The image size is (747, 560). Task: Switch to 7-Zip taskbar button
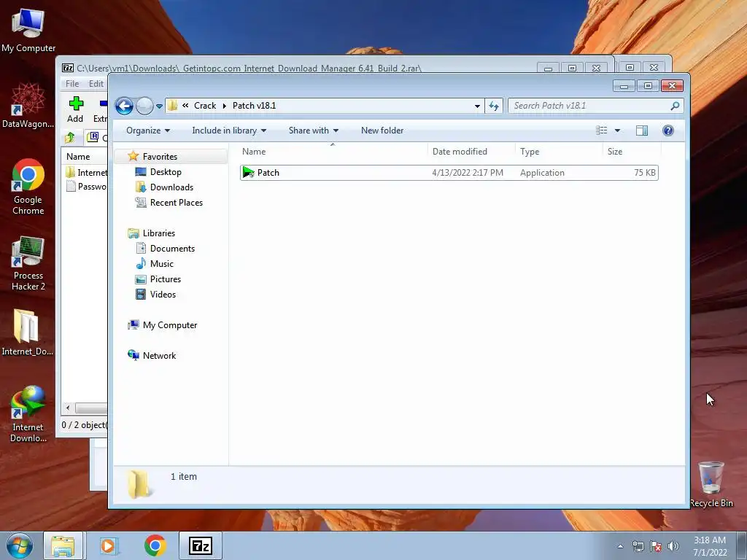coord(201,545)
